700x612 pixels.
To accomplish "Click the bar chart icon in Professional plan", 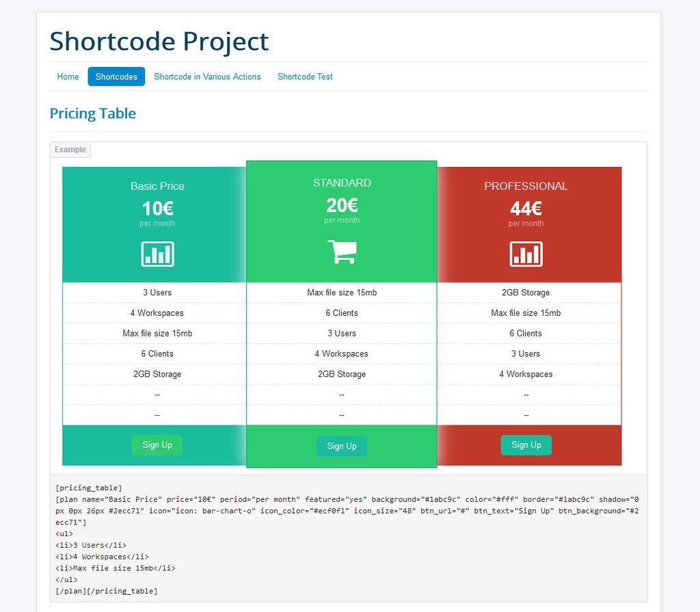I will click(x=526, y=254).
